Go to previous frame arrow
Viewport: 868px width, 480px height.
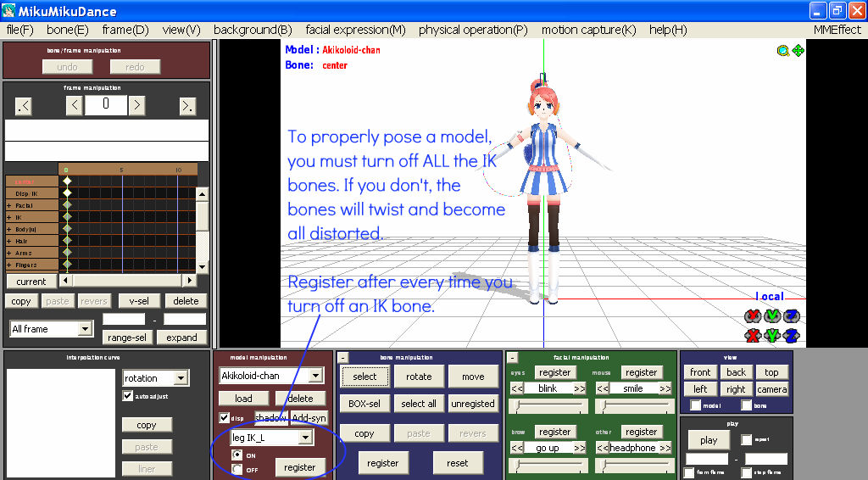click(x=75, y=105)
